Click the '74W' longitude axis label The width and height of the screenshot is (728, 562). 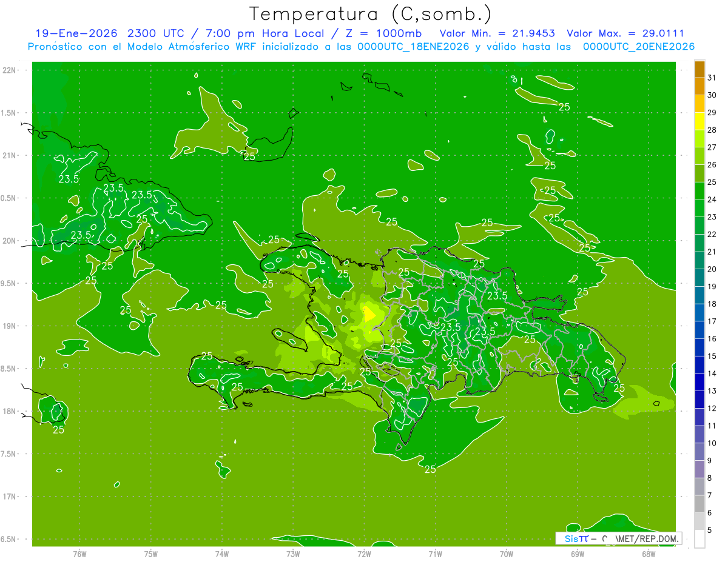(222, 554)
